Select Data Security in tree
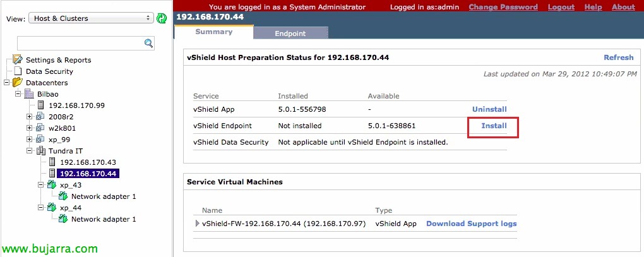The image size is (644, 257). (x=49, y=71)
